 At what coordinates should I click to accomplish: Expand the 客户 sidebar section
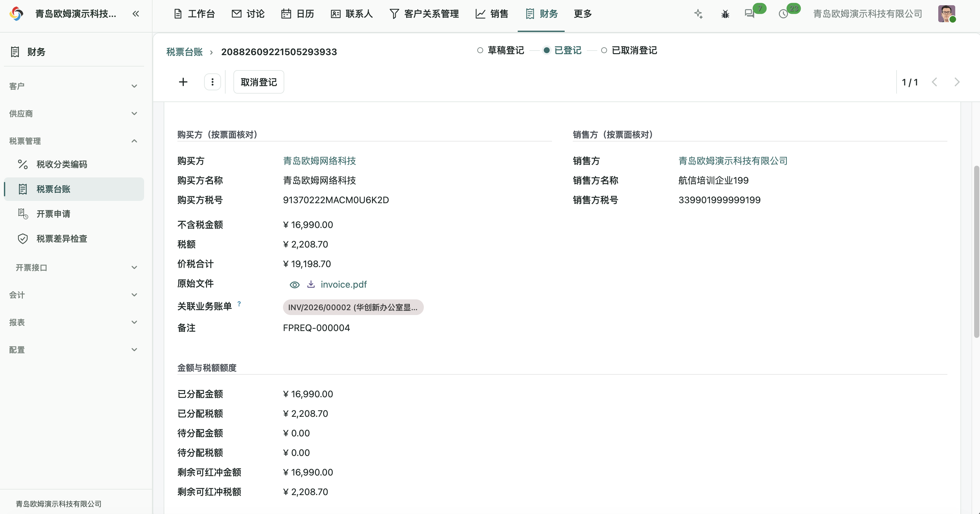(74, 86)
